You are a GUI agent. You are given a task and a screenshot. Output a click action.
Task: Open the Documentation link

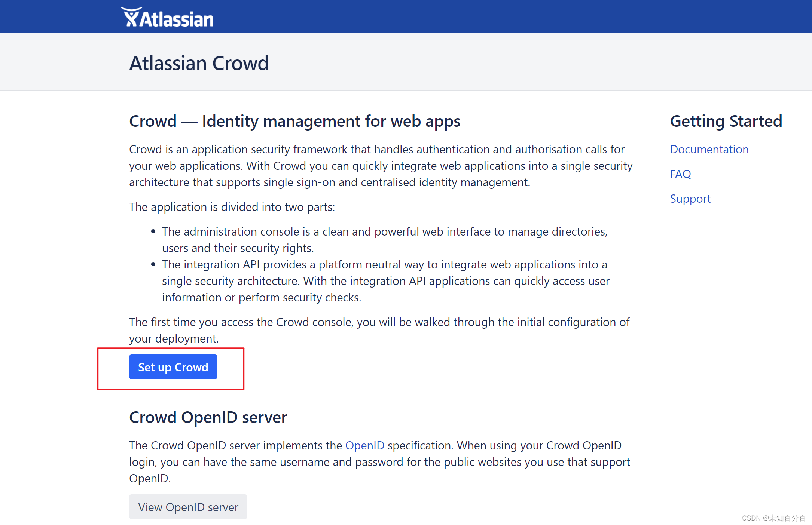coord(709,149)
